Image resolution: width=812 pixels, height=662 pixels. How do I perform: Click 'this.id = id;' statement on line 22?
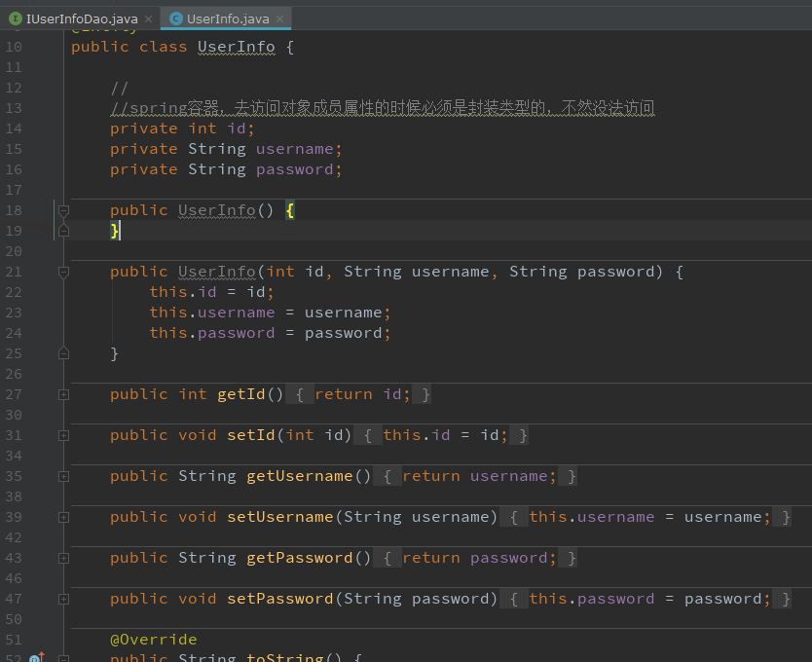tap(211, 292)
